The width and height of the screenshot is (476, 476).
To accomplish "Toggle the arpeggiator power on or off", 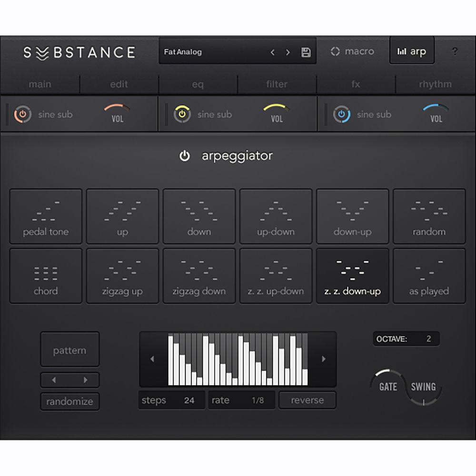I will click(185, 156).
